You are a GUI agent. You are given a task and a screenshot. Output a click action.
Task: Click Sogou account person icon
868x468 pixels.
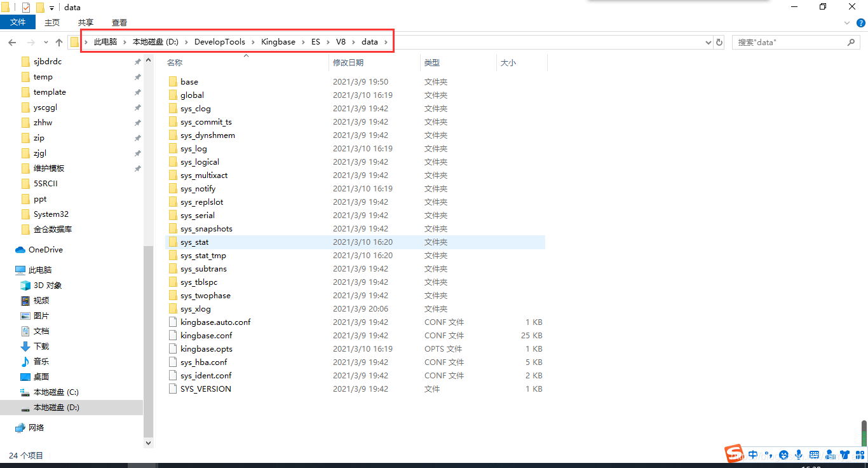tap(829, 455)
